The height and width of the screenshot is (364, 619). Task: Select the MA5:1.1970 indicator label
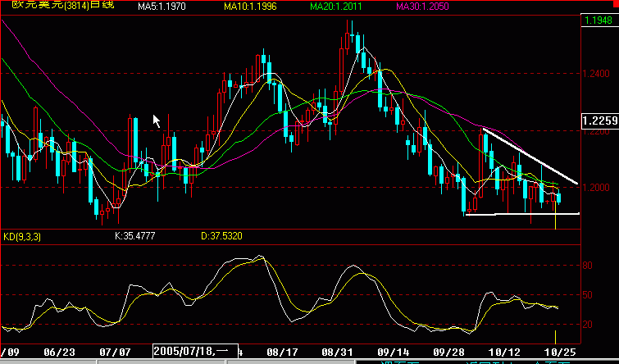click(x=162, y=7)
